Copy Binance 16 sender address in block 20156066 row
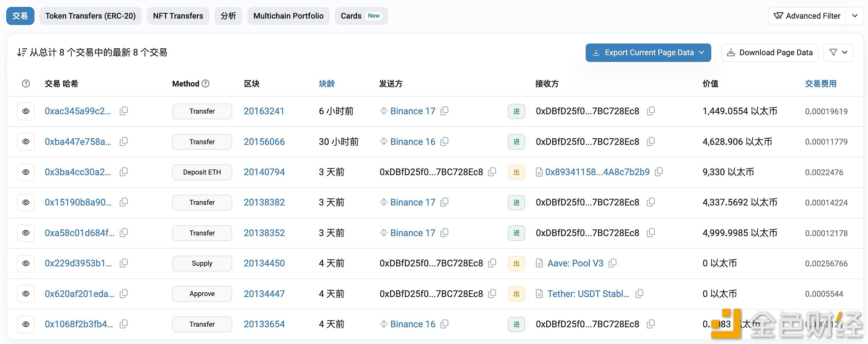Viewport: 868px width, 344px height. coord(444,141)
